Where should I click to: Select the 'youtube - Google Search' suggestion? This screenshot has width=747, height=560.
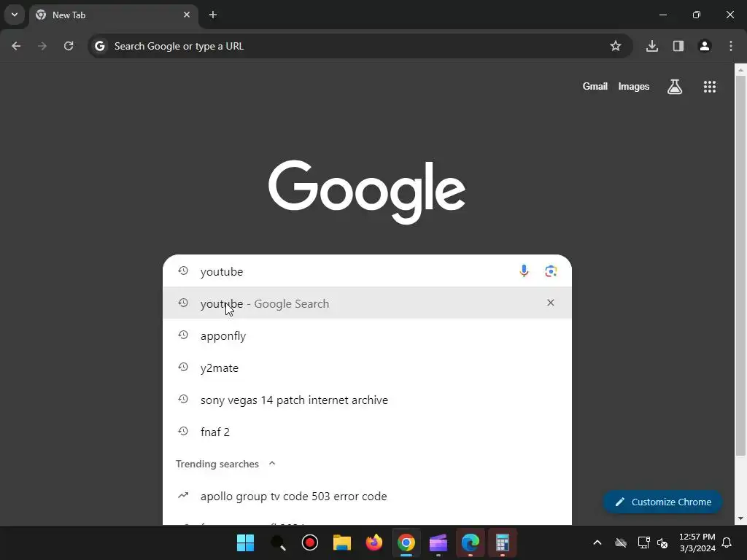coord(367,303)
